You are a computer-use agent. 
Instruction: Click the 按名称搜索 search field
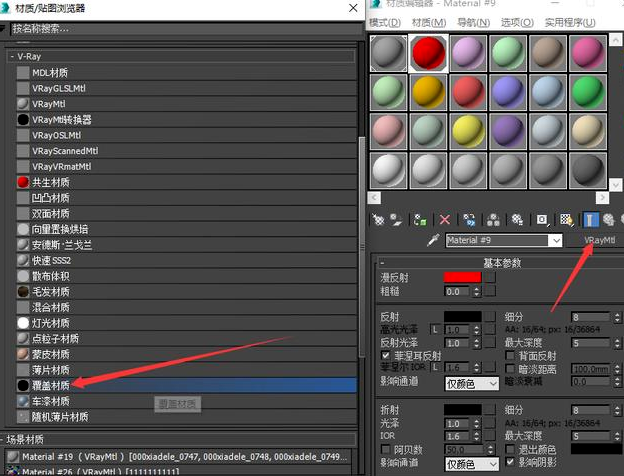tap(100, 29)
